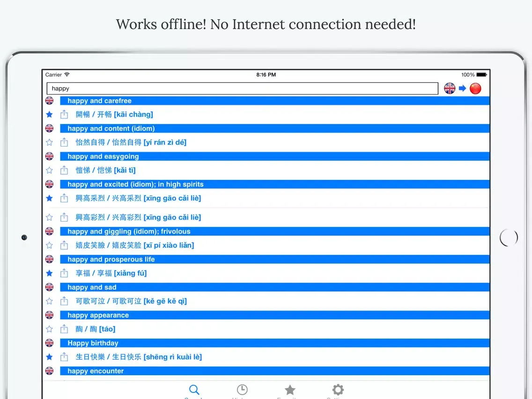This screenshot has width=532, height=399.
Task: Select 'happy and excited (idiom); in high spirits'
Action: 274,184
